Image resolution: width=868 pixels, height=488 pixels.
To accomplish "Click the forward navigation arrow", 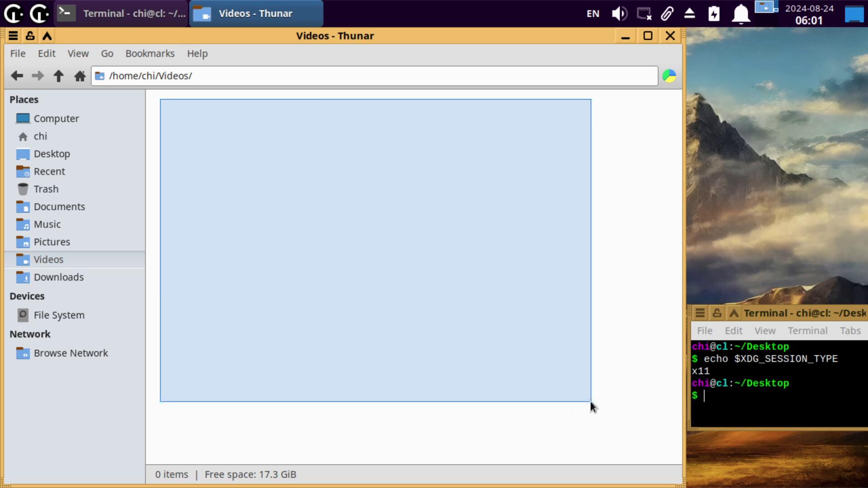I will (38, 76).
